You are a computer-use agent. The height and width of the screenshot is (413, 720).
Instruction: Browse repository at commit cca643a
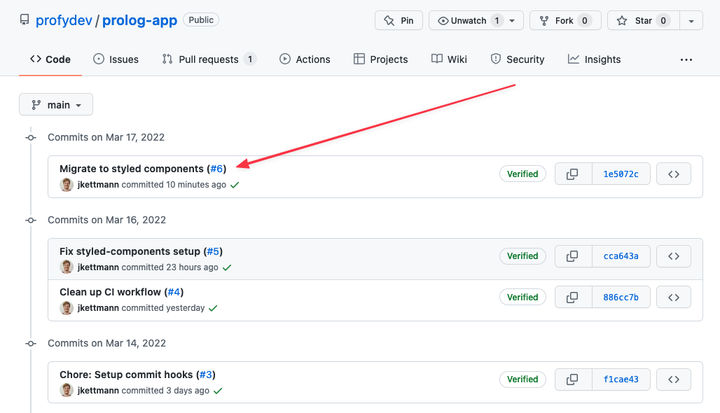[x=674, y=256]
